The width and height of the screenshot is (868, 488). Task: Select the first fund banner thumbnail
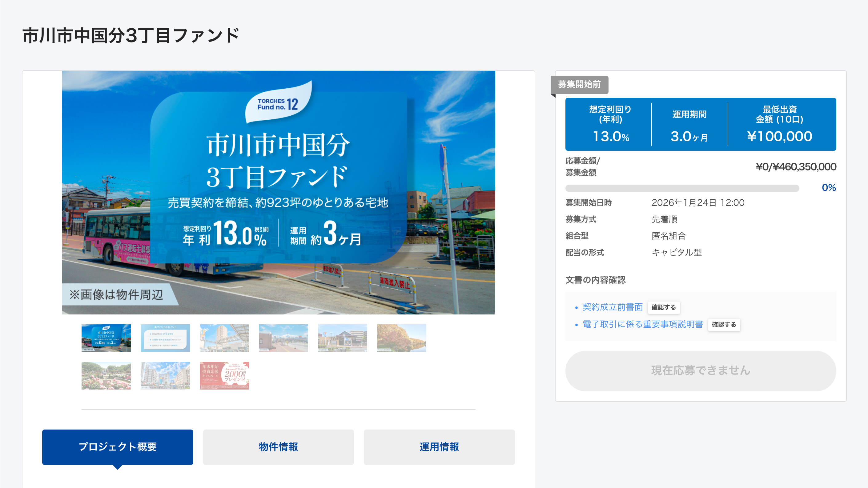pos(106,338)
